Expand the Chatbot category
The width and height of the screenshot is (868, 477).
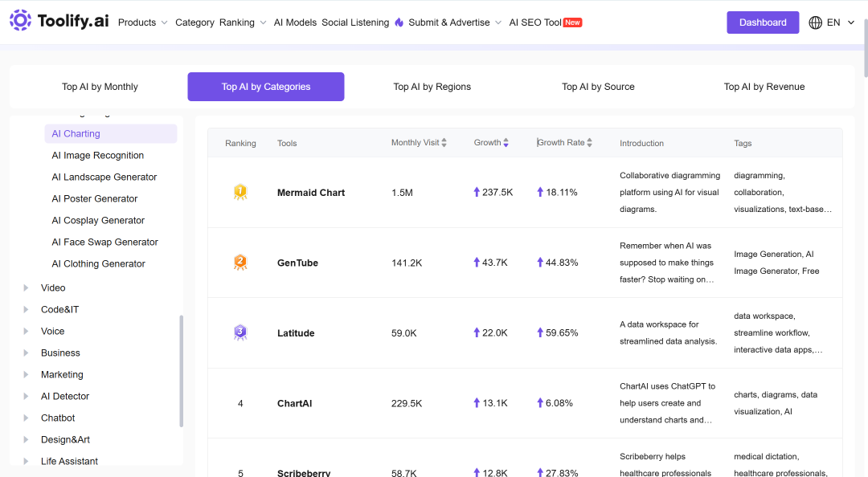pyautogui.click(x=26, y=418)
